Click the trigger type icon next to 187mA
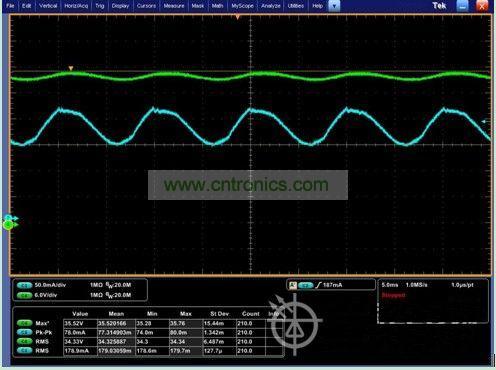 pos(319,285)
